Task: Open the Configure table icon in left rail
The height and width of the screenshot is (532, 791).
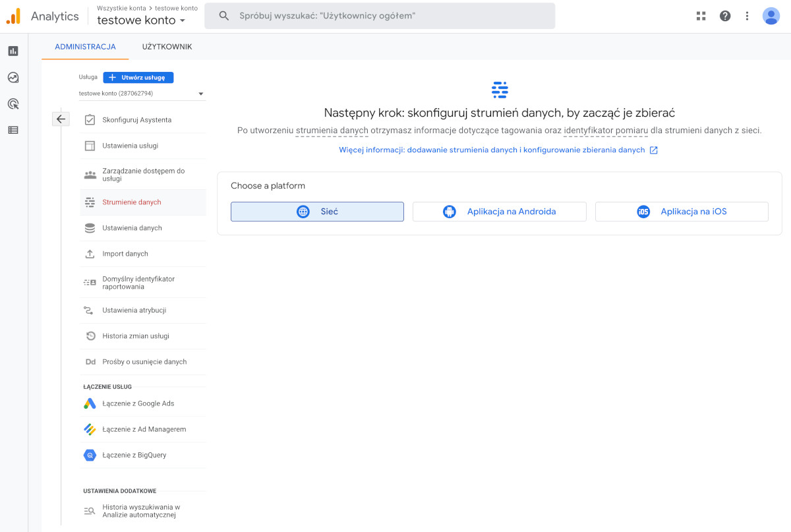Action: tap(13, 130)
